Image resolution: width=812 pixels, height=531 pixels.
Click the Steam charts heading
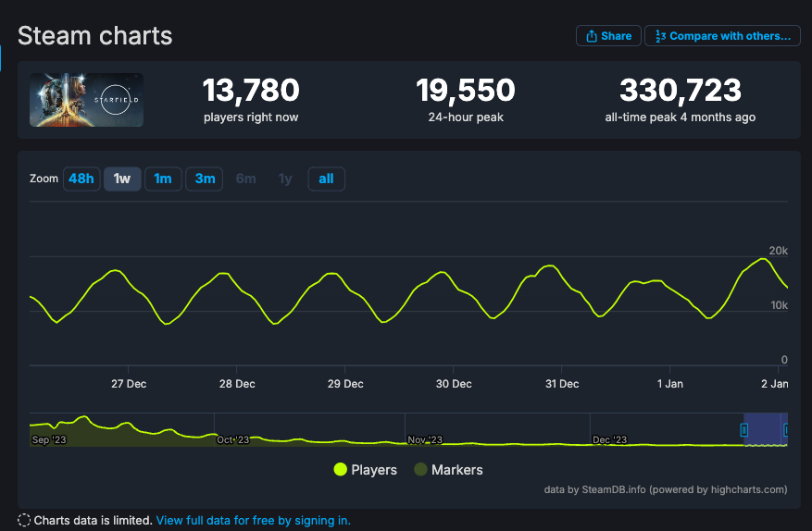pos(94,36)
